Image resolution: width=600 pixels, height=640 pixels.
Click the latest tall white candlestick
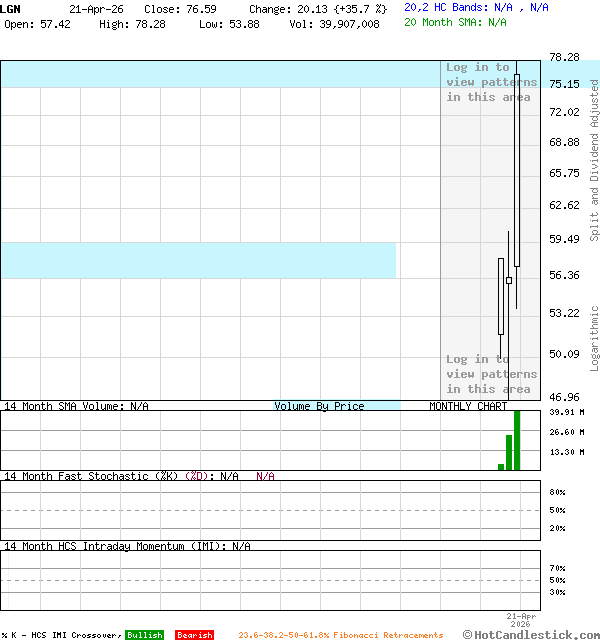coord(517,170)
